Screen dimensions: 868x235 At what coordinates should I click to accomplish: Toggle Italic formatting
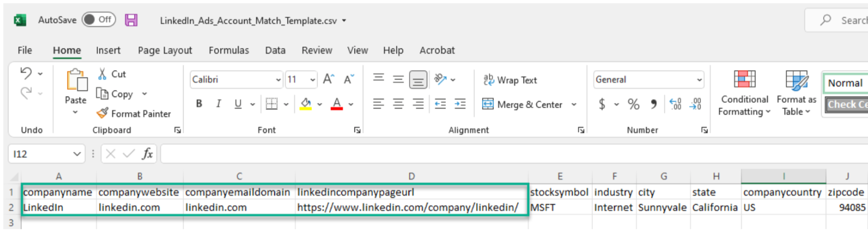218,103
